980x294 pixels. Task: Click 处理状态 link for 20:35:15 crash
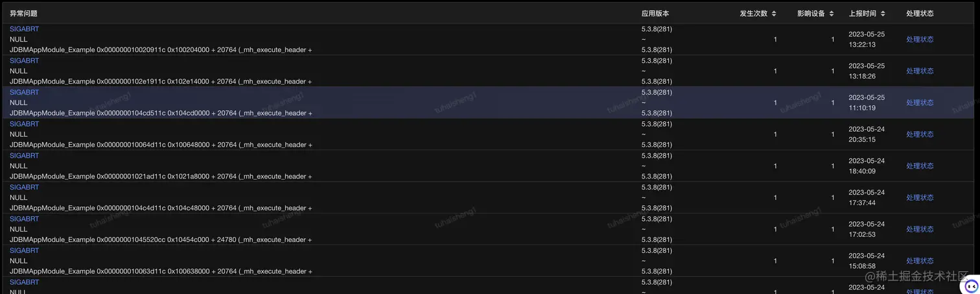click(x=920, y=134)
